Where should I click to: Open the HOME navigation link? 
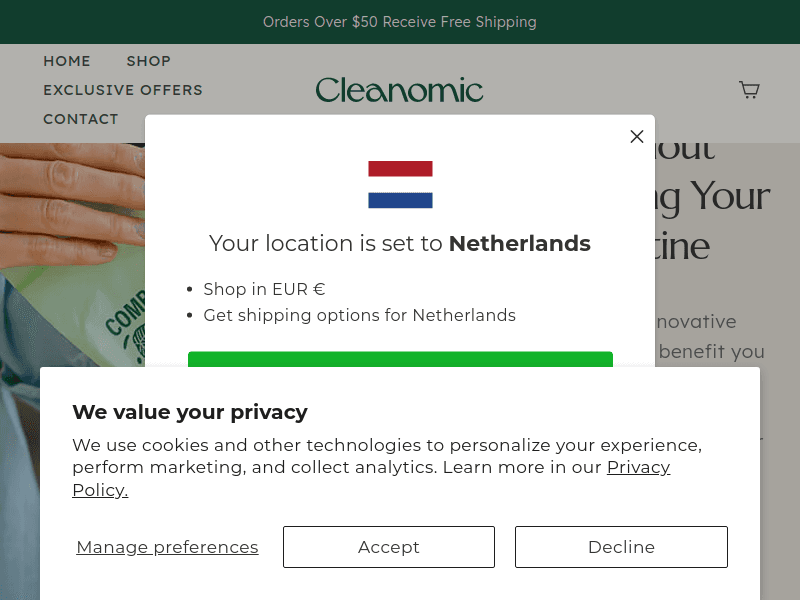point(66,61)
